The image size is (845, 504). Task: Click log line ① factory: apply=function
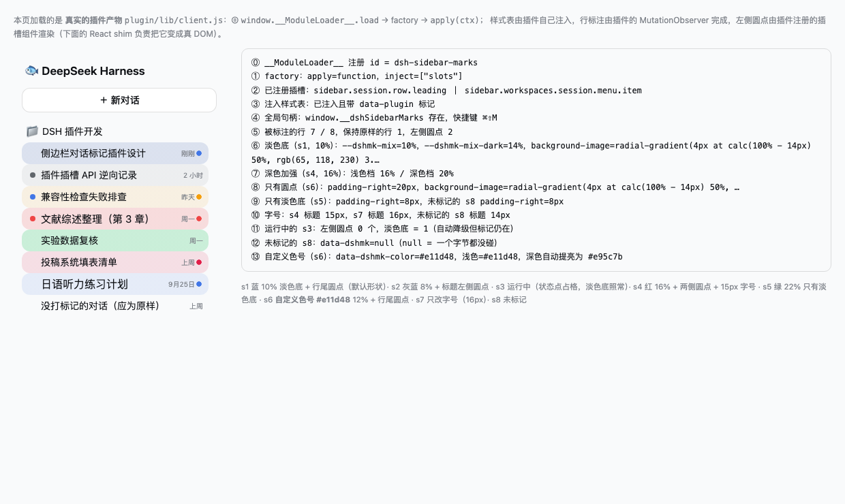click(x=357, y=76)
